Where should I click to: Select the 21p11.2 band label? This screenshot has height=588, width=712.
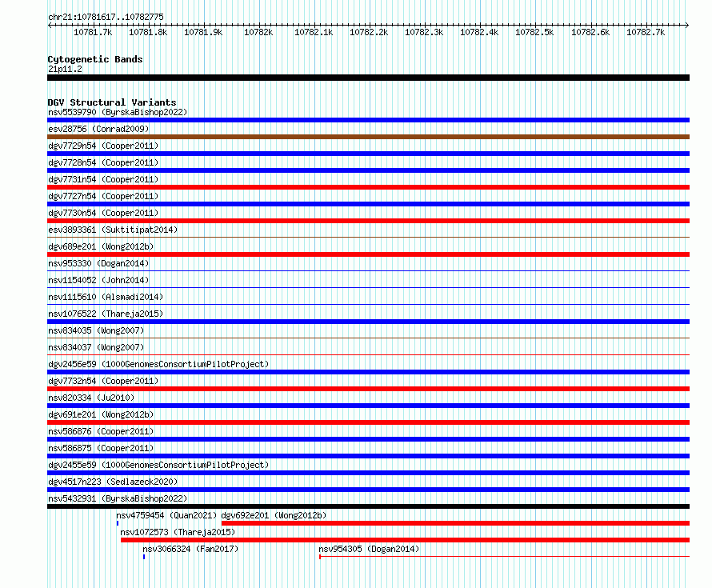pyautogui.click(x=65, y=69)
